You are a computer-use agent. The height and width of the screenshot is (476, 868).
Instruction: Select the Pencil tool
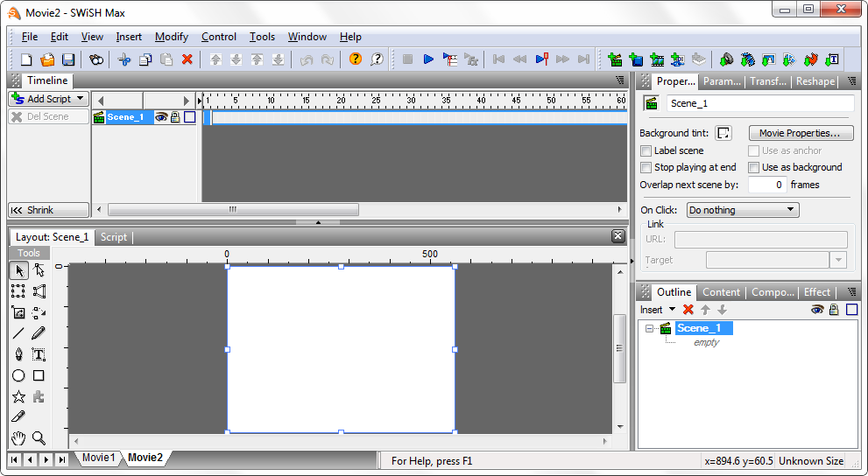pos(39,333)
